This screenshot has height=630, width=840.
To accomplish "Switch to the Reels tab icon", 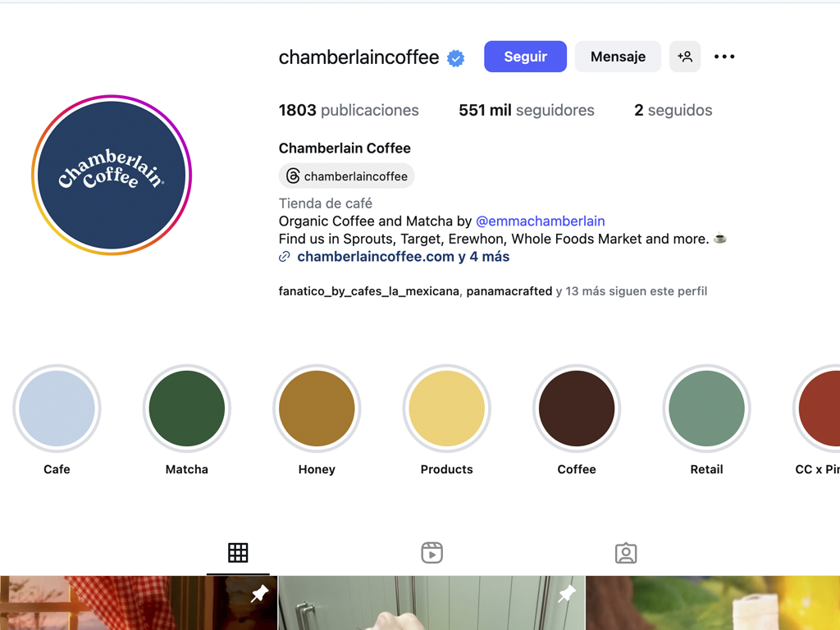I will [431, 553].
